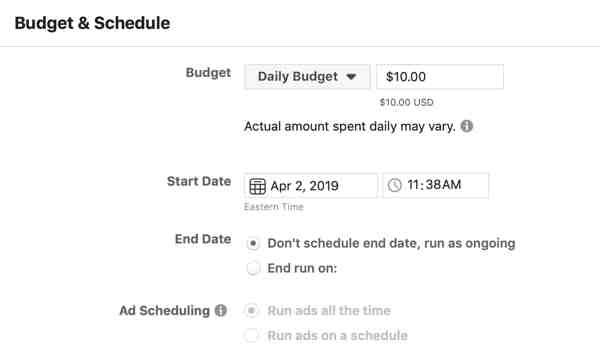Click the Budget & Schedule section heading
This screenshot has height=363, width=600.
(92, 23)
